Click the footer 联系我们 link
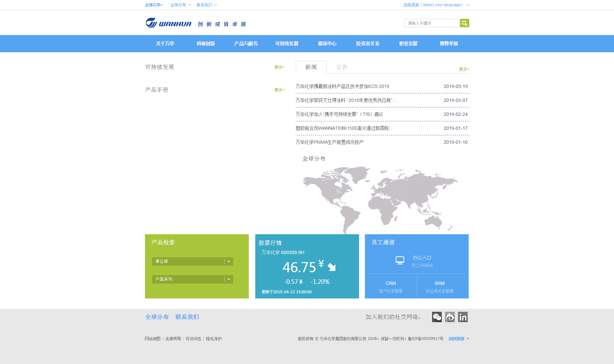The height and width of the screenshot is (364, 614). (x=187, y=317)
